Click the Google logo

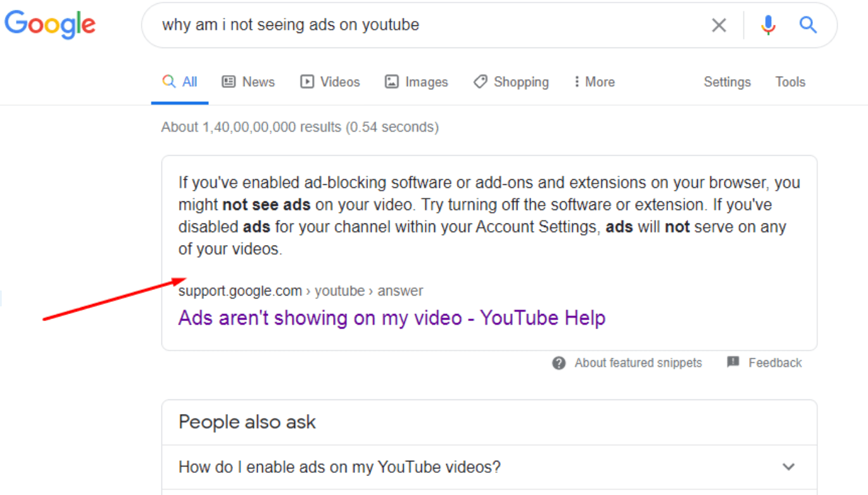click(50, 25)
